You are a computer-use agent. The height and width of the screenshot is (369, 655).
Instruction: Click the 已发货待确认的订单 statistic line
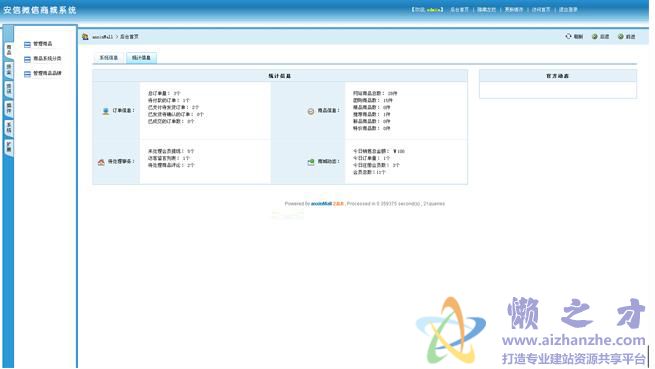point(175,115)
